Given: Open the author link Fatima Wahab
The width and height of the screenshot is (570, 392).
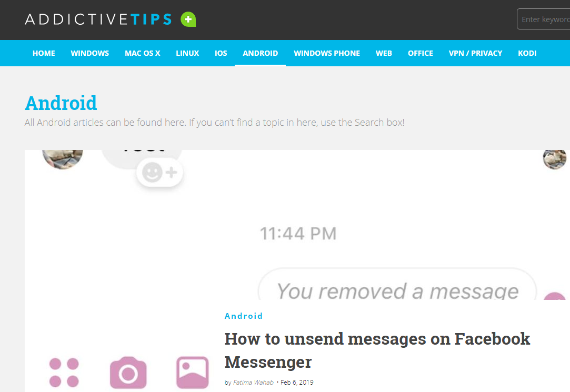Looking at the screenshot, I should click(253, 382).
